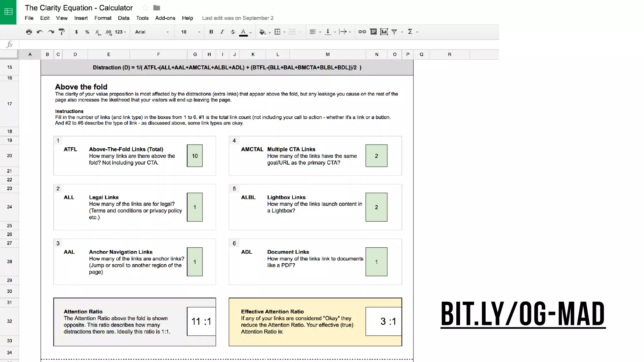Image resolution: width=644 pixels, height=362 pixels.
Task: Toggle strikethrough formatting
Action: pyautogui.click(x=233, y=32)
